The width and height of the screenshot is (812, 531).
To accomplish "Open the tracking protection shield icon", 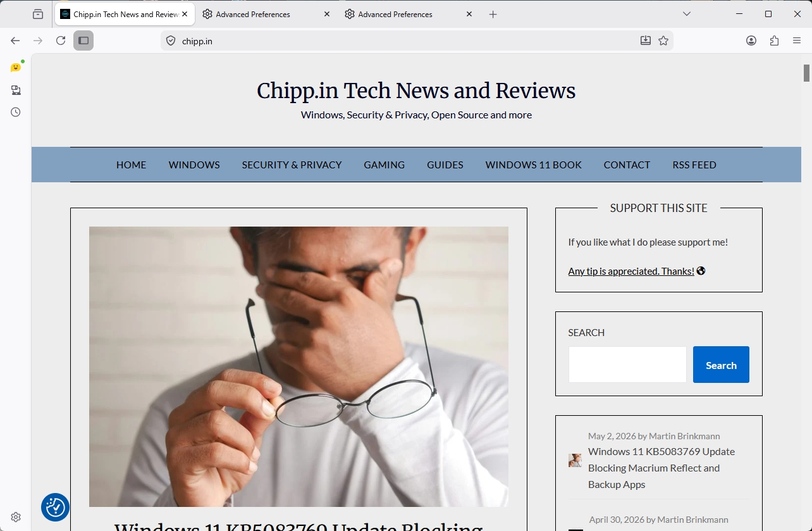I will 171,41.
